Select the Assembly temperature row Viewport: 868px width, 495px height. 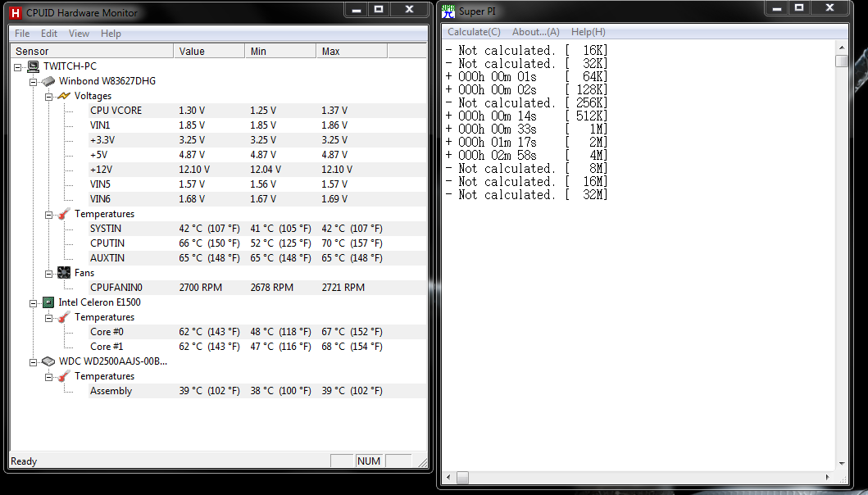[x=257, y=391]
